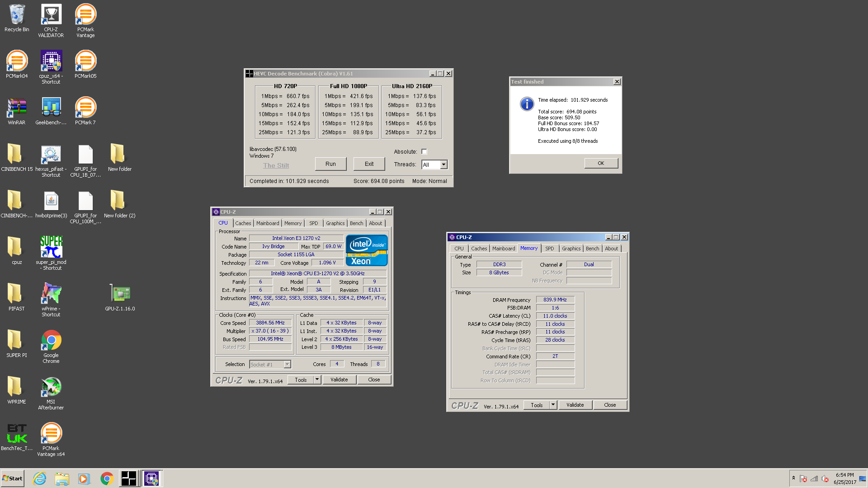
Task: Click Exit in HEVC Decode Benchmark
Action: tap(369, 164)
